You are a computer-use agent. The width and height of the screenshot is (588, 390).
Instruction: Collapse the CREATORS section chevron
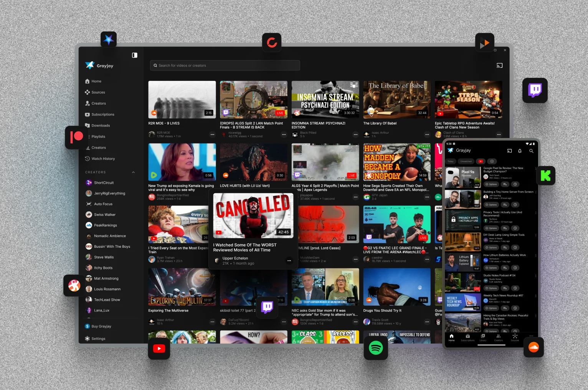(133, 172)
